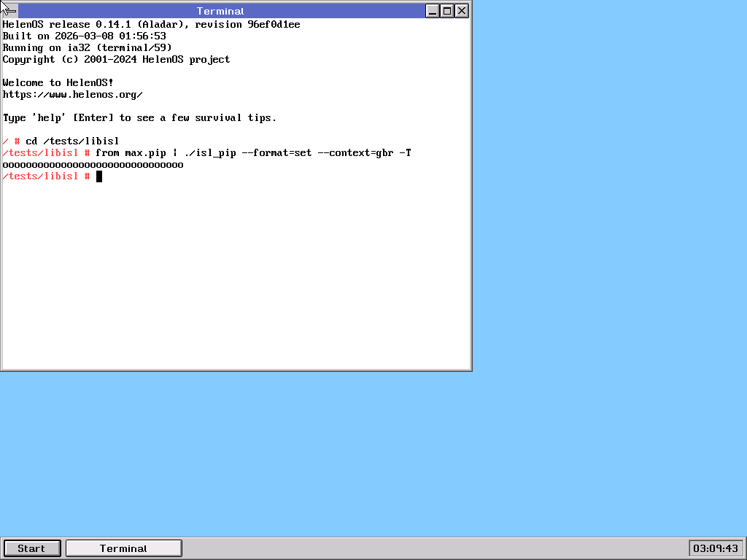This screenshot has height=560, width=747.
Task: Maximize the Terminal window
Action: [447, 11]
